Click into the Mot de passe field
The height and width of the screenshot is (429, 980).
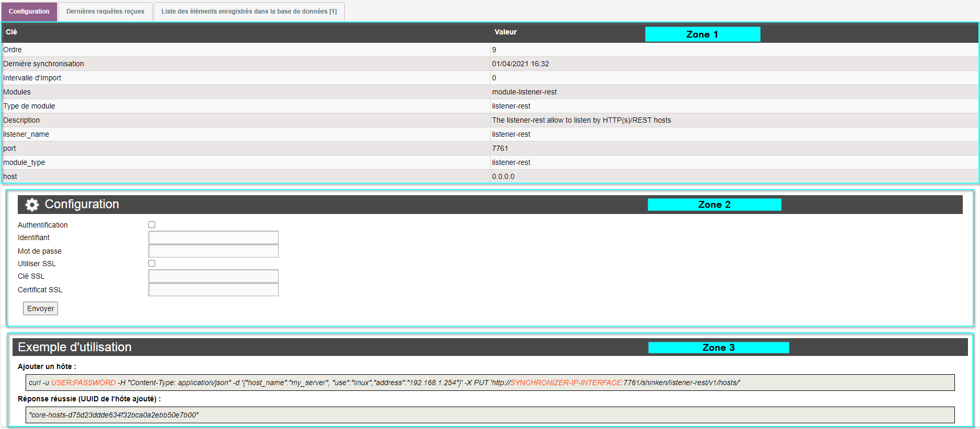[213, 251]
